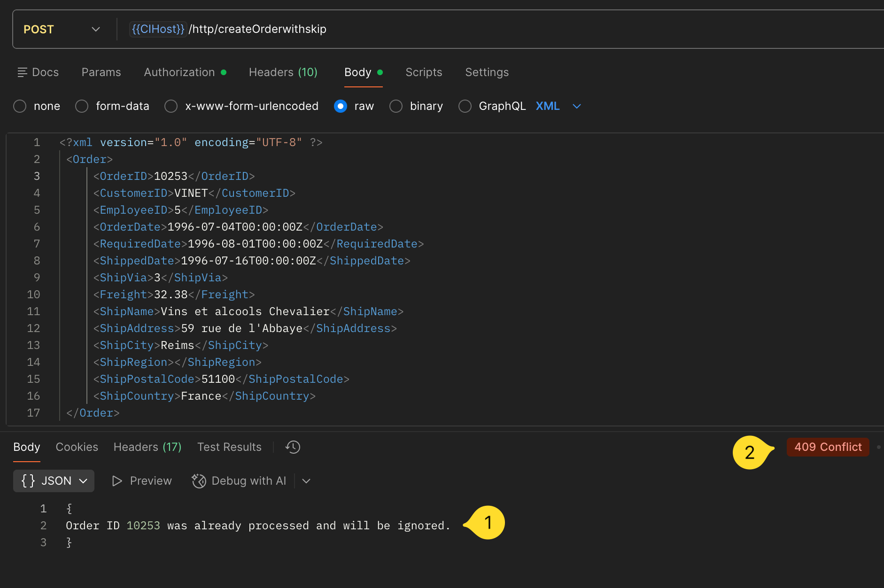Click the Docs list icon
Image resolution: width=884 pixels, height=588 pixels.
[x=22, y=72]
